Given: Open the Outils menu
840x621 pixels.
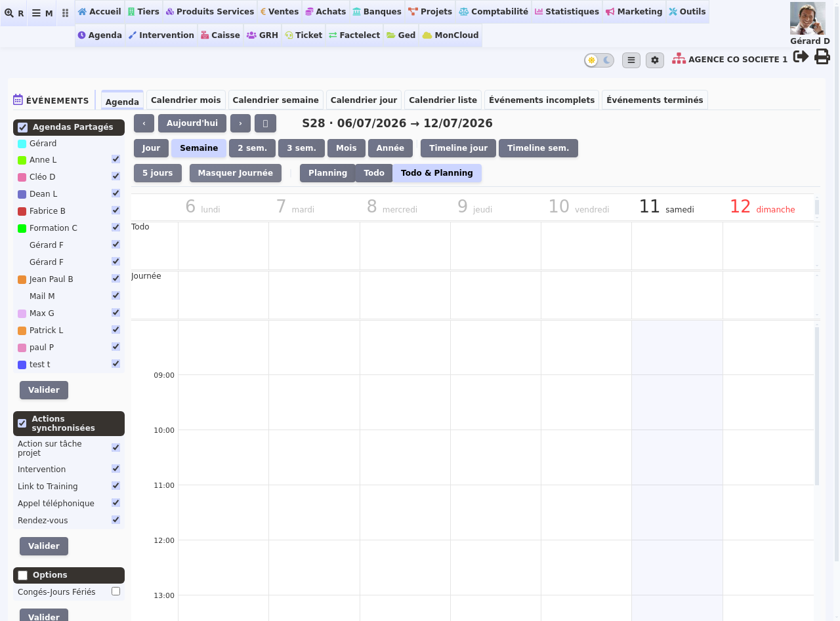Looking at the screenshot, I should (688, 12).
